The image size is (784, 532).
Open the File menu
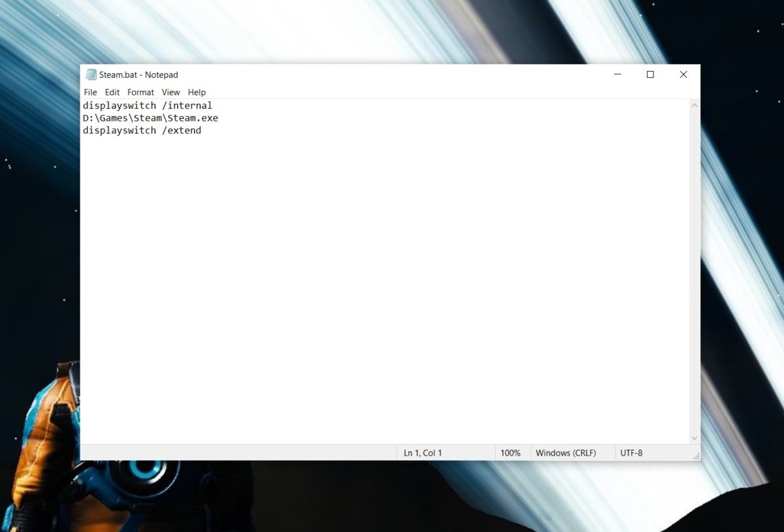tap(90, 92)
